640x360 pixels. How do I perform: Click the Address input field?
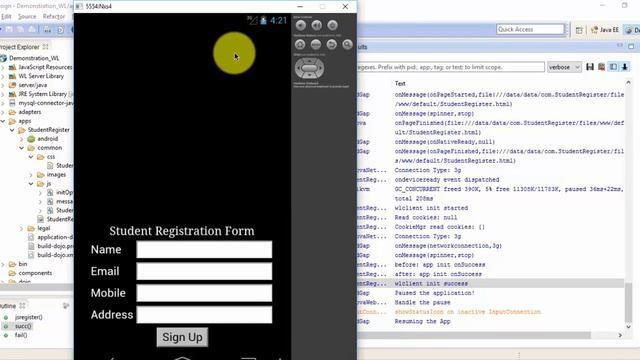pos(204,315)
